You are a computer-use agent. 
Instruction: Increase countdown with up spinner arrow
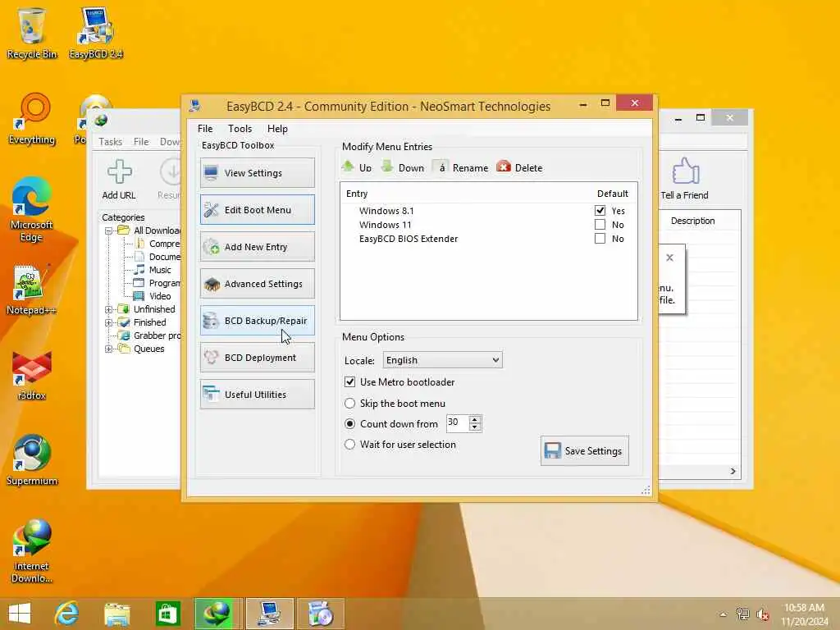[x=475, y=419]
